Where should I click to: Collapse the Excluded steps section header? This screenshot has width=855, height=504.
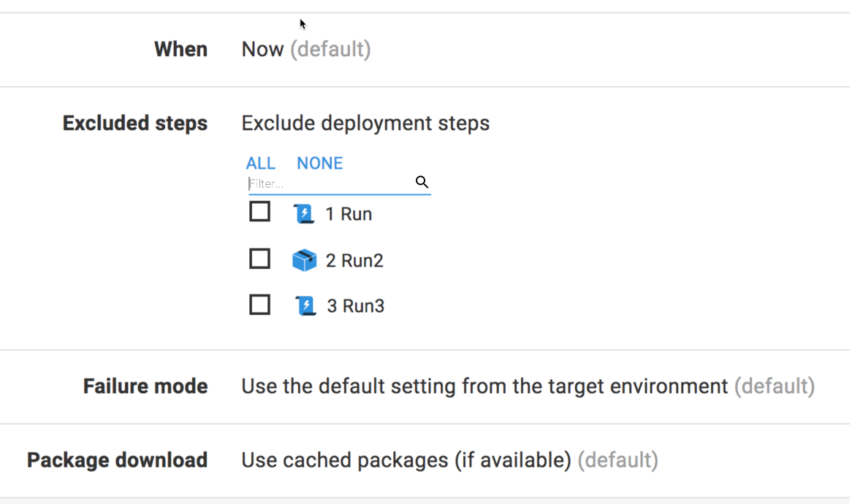(135, 123)
